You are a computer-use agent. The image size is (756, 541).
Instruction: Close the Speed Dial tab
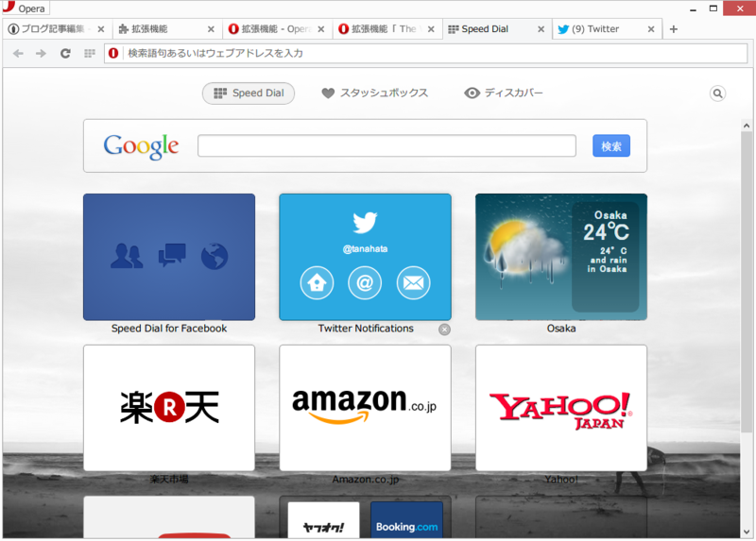coord(541,29)
